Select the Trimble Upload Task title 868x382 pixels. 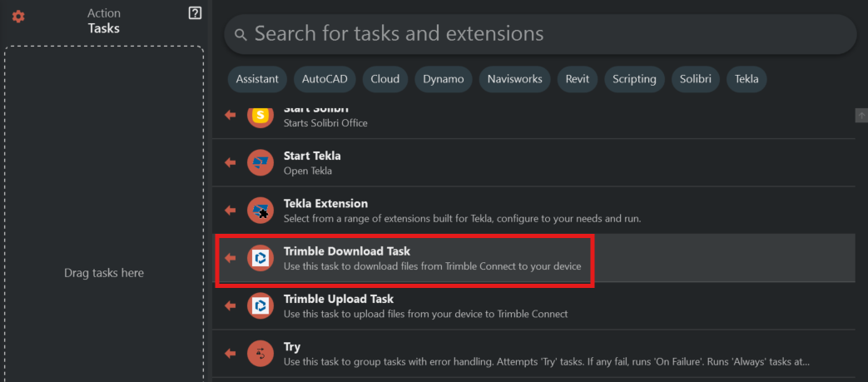[338, 299]
